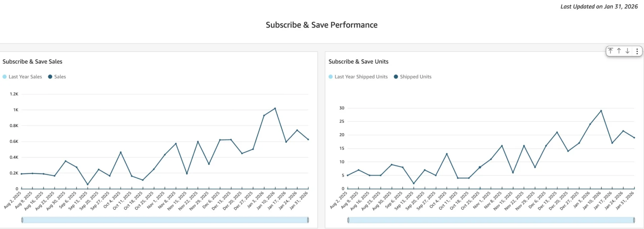
Task: Click the Sep 13, 2025 lowest Sales point
Action: pos(88,184)
